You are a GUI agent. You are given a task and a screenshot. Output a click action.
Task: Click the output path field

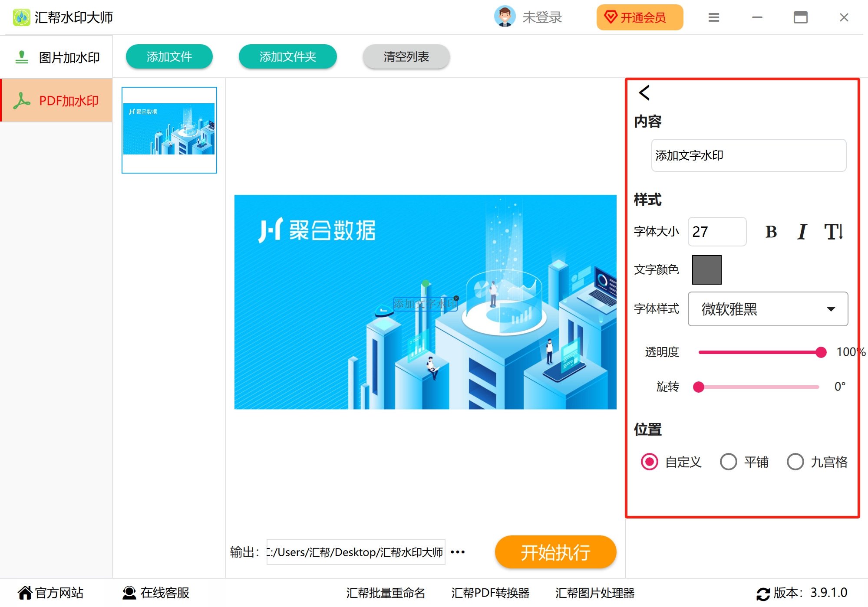click(356, 552)
